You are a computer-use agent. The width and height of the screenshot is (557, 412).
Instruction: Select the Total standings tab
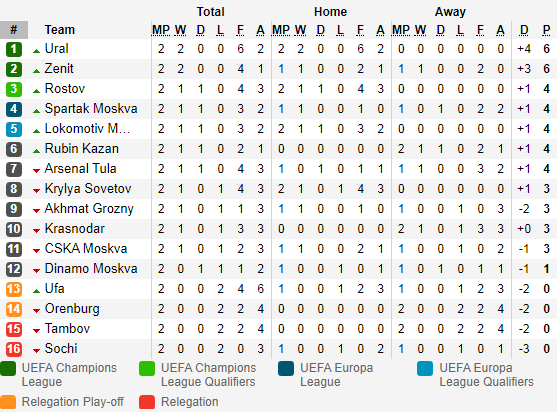click(x=211, y=12)
